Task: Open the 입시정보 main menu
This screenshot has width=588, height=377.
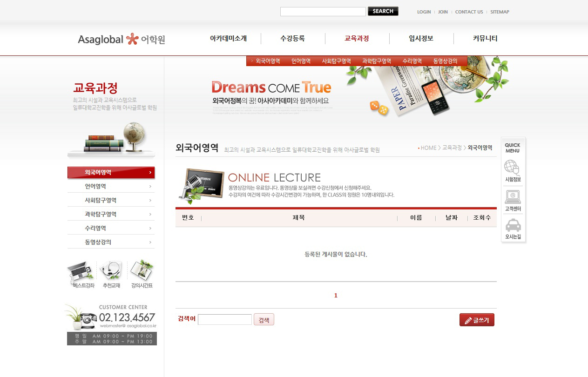Action: pyautogui.click(x=421, y=39)
